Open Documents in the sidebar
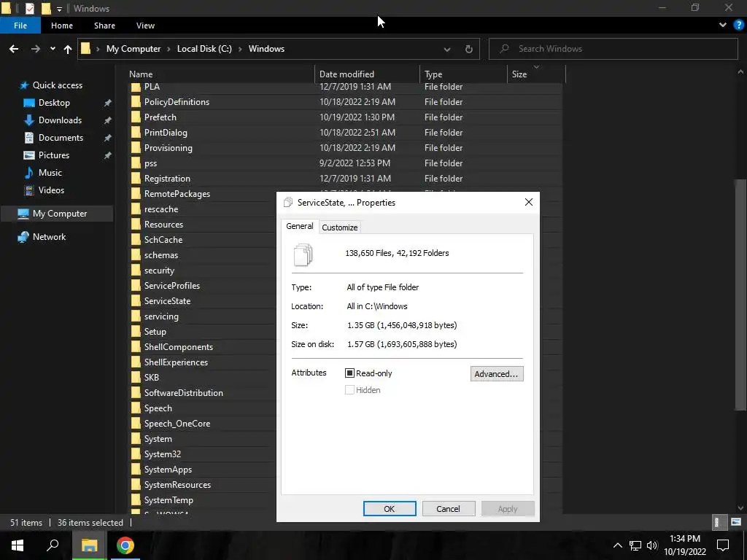This screenshot has width=747, height=560. [x=61, y=138]
